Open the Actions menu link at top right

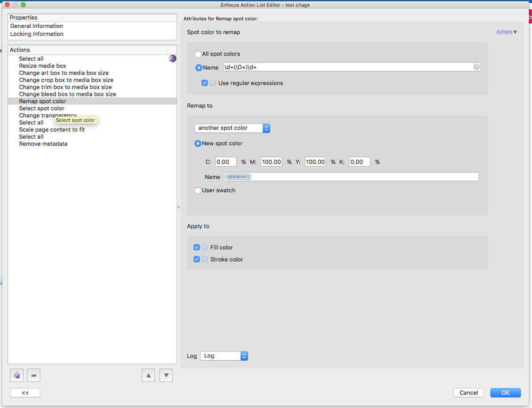[x=507, y=32]
